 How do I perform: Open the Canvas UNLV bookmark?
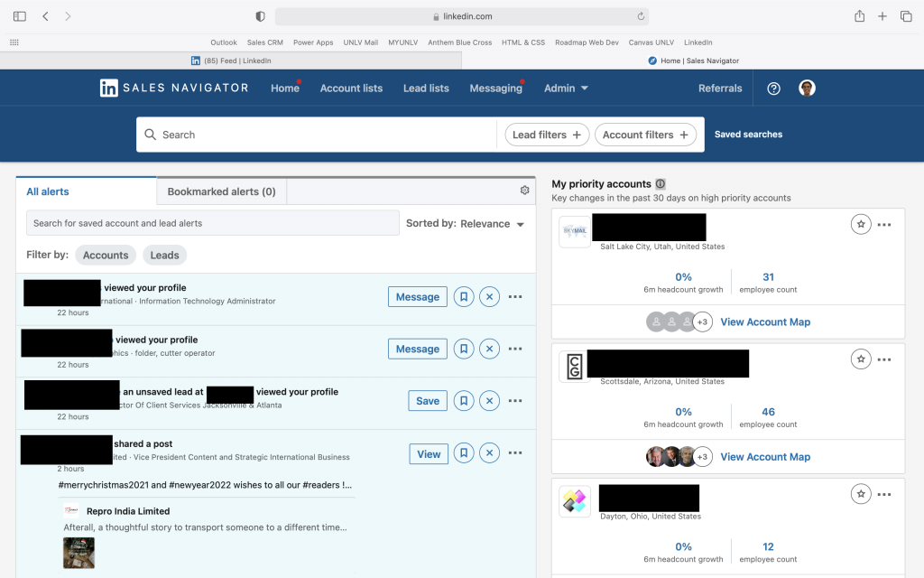click(x=651, y=42)
